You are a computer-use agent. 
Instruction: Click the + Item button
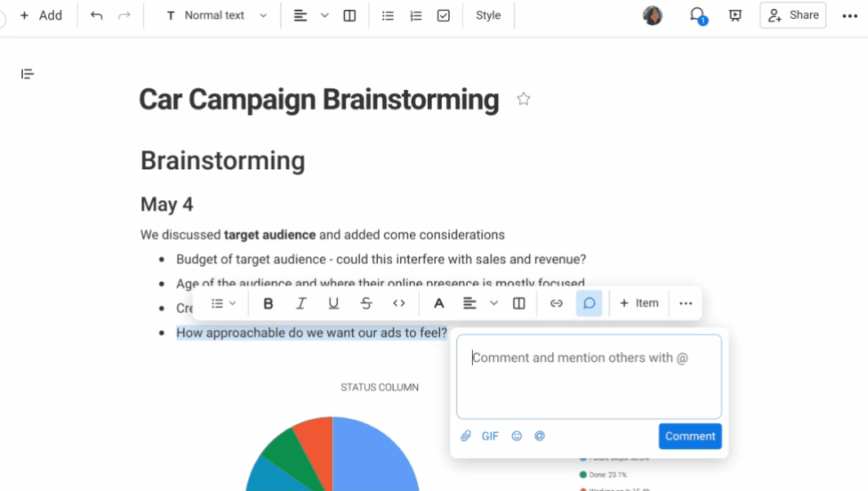click(639, 303)
